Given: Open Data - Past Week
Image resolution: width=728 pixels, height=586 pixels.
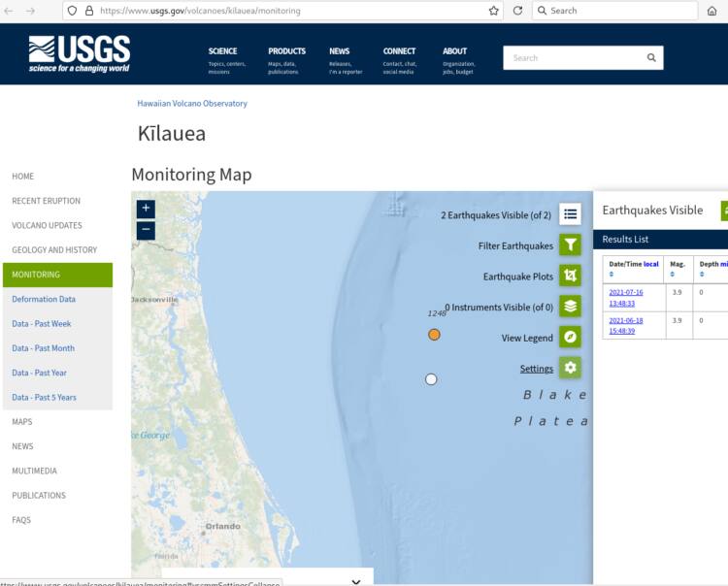Looking at the screenshot, I should (x=42, y=324).
